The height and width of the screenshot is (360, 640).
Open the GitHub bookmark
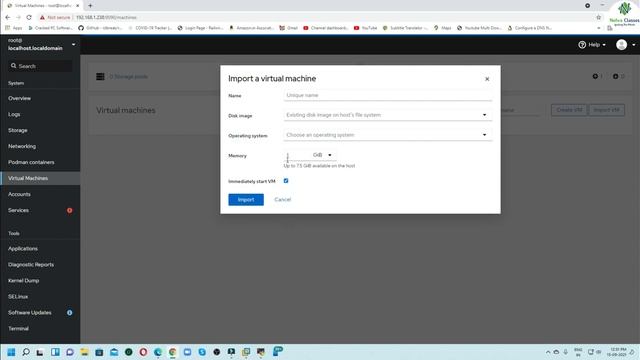(x=100, y=28)
